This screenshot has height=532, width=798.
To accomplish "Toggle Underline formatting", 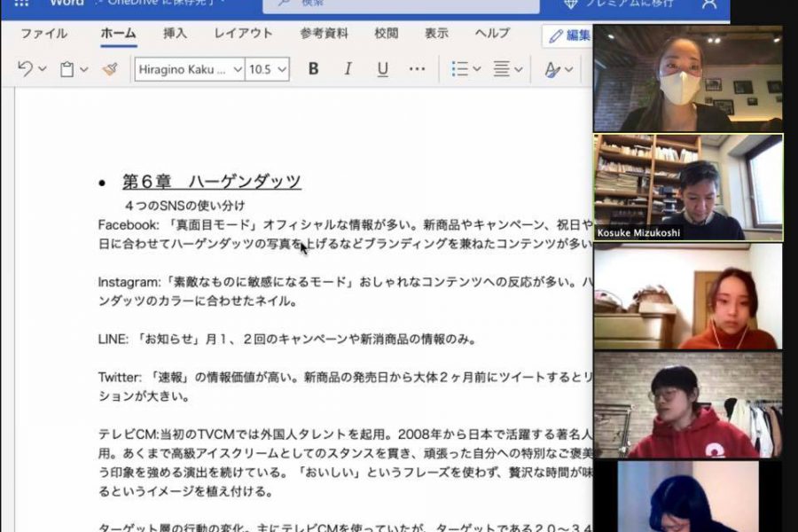I will [x=383, y=69].
